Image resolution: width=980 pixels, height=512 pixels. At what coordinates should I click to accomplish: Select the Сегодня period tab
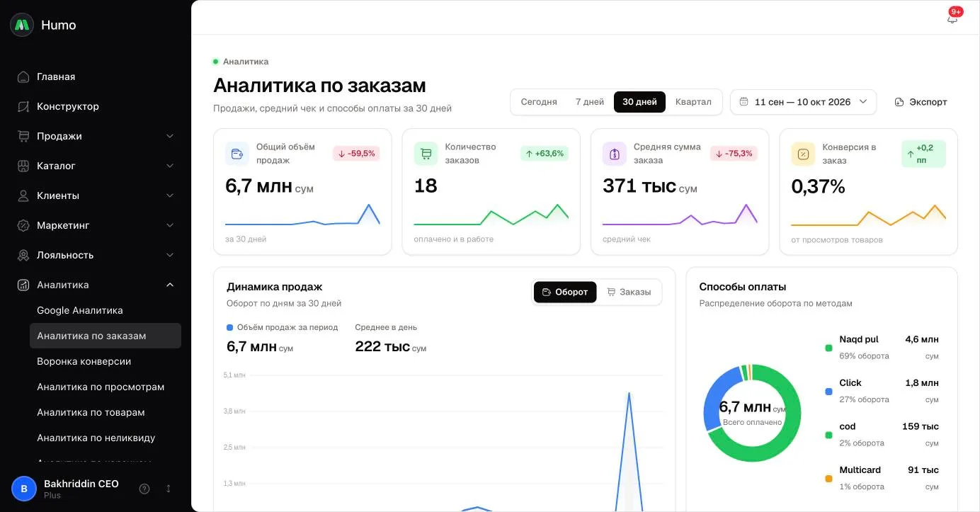tap(539, 102)
